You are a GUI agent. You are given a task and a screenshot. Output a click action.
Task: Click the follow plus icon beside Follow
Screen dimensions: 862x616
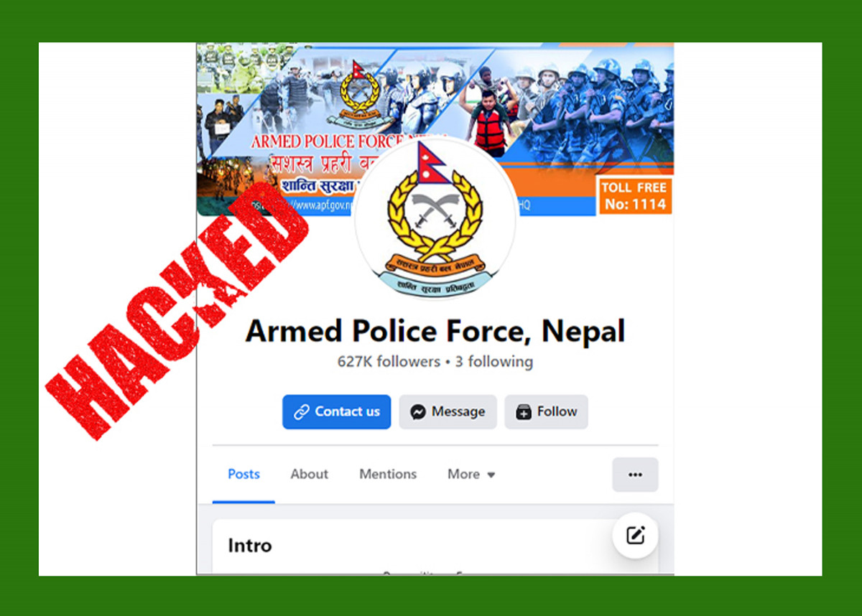[x=524, y=412]
